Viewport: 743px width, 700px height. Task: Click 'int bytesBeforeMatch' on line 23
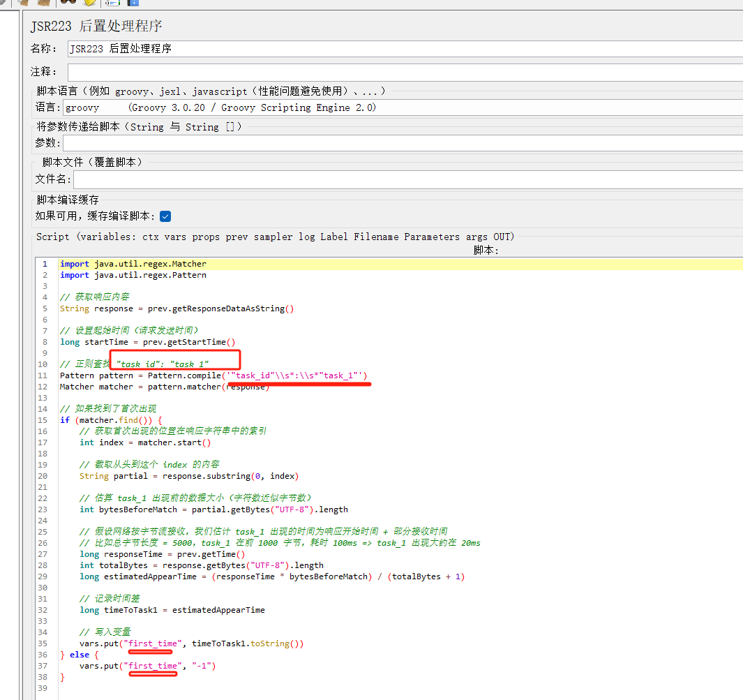(x=128, y=509)
